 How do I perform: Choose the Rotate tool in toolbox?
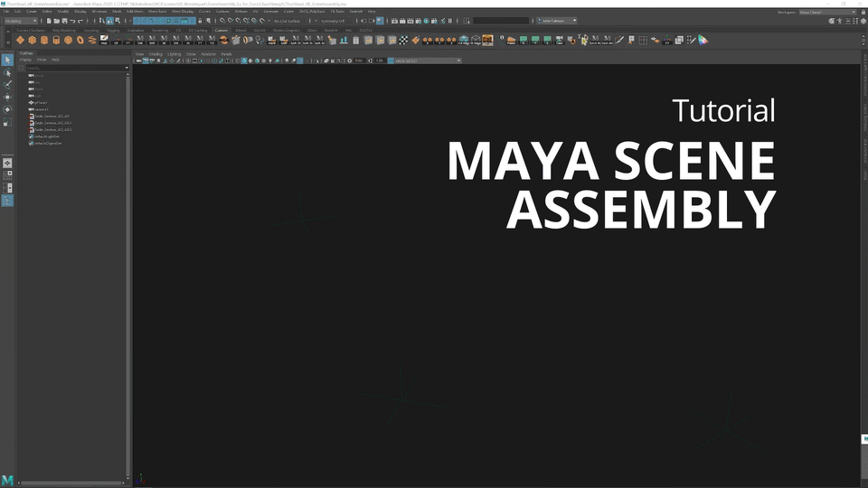pyautogui.click(x=7, y=109)
